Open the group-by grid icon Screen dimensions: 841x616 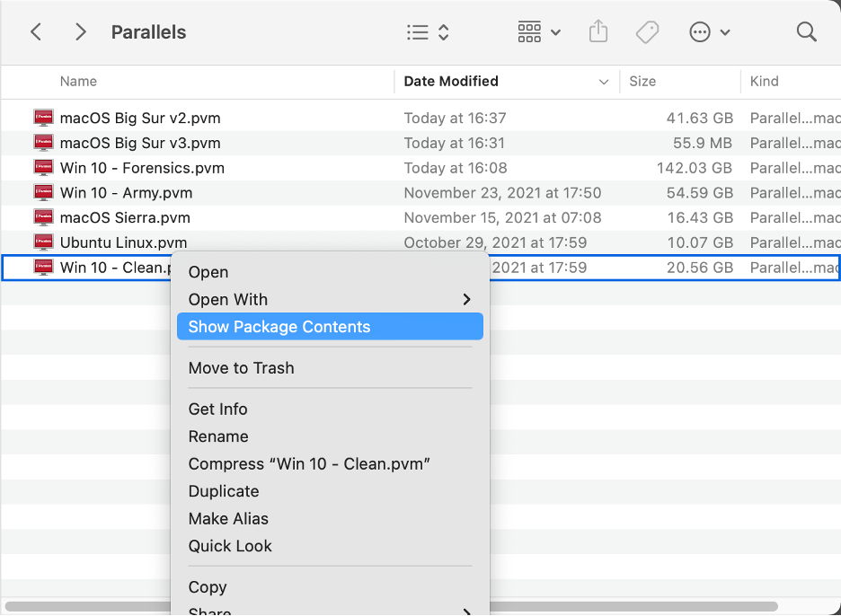point(529,32)
